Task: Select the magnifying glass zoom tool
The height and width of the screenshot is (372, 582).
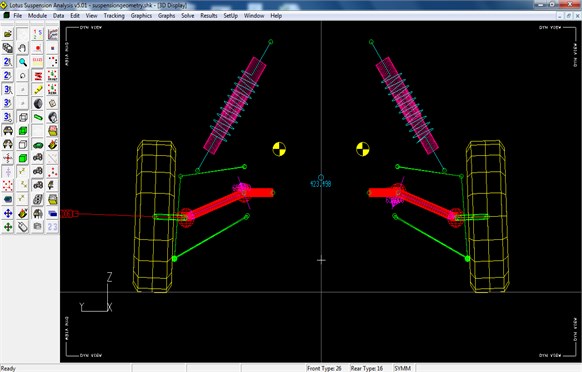Action: click(x=23, y=62)
